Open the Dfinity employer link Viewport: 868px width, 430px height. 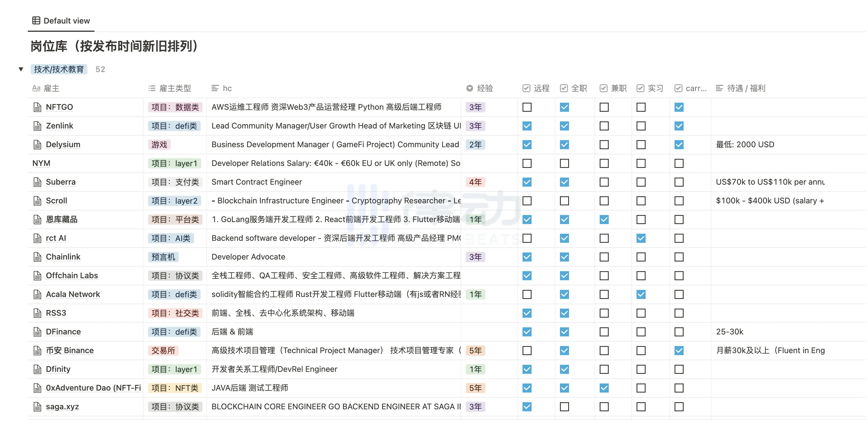pyautogui.click(x=58, y=369)
